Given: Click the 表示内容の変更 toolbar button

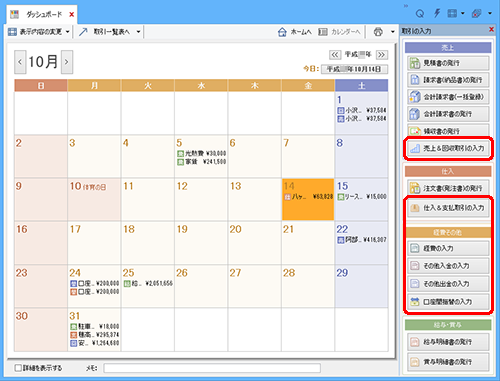Looking at the screenshot, I should pyautogui.click(x=35, y=32).
